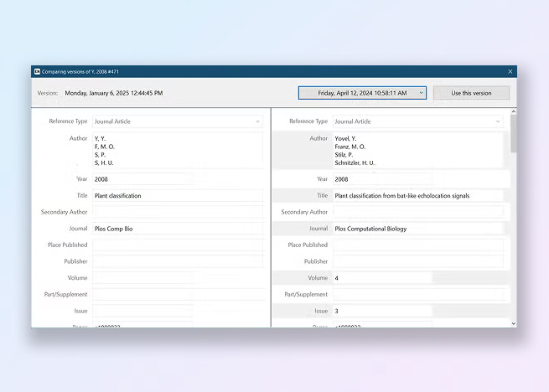Click right Place Published field
This screenshot has height=392, width=549.
[418, 245]
